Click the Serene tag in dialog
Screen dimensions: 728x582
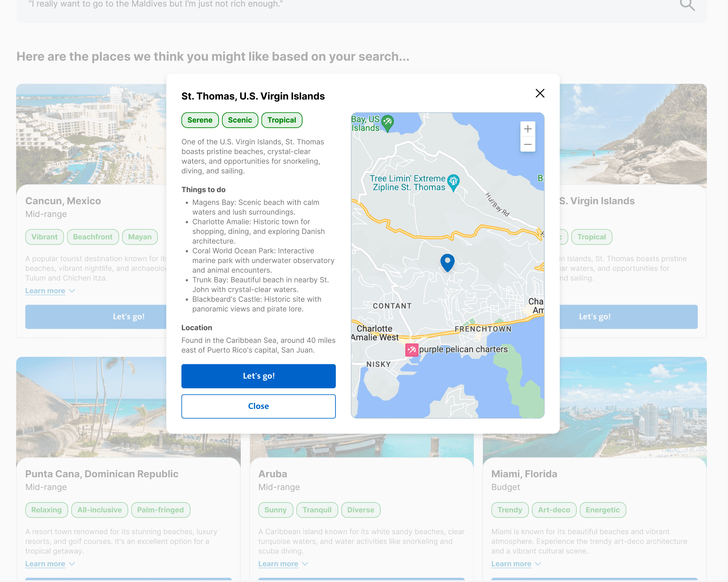point(200,120)
